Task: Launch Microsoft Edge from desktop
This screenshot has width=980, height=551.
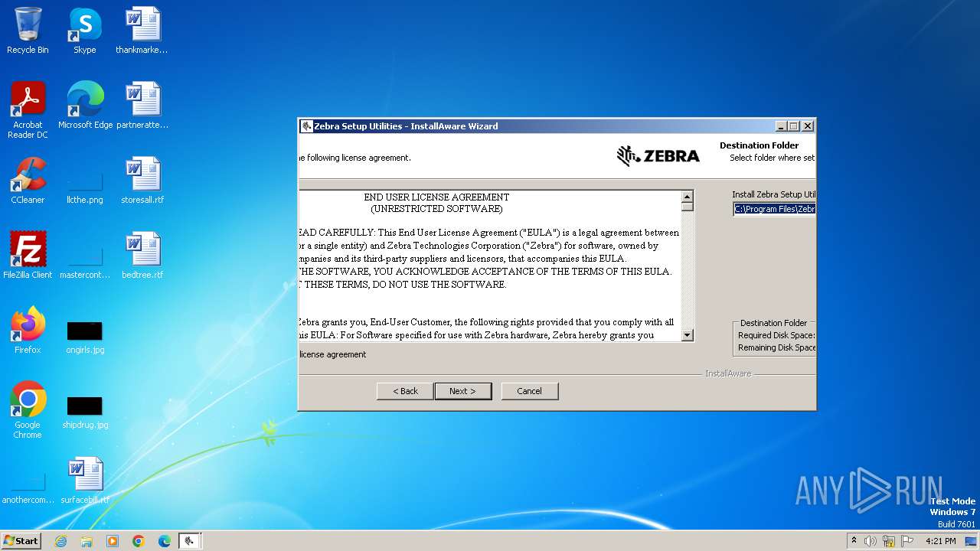Action: tap(85, 106)
